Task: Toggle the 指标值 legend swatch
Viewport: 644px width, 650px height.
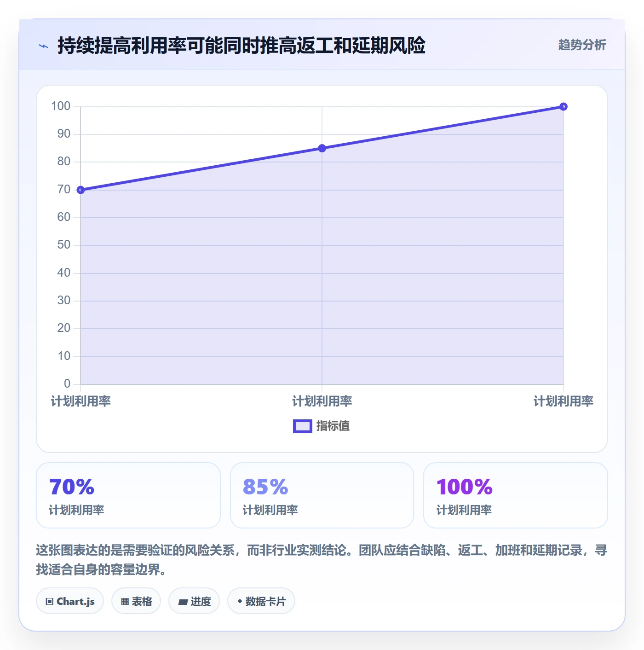Action: 302,426
